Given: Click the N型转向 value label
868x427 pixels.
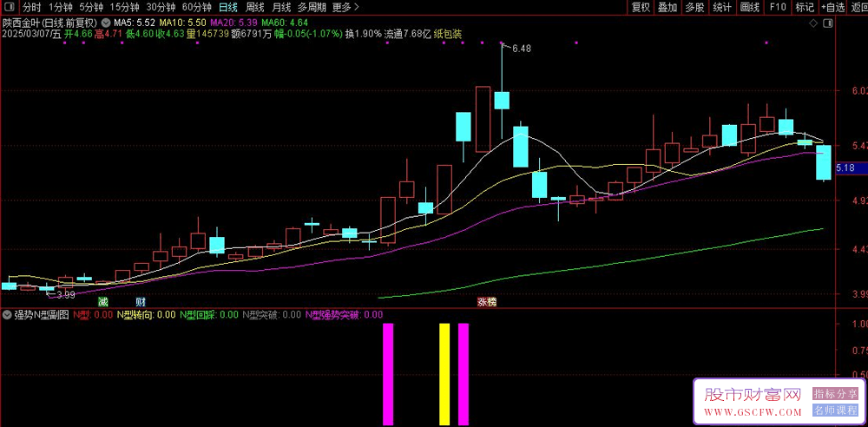Looking at the screenshot, I should pos(146,315).
